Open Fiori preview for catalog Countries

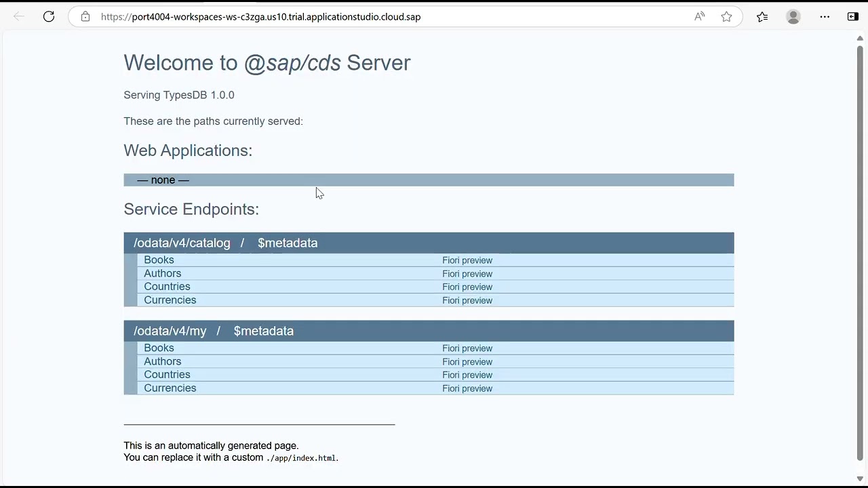[467, 287]
